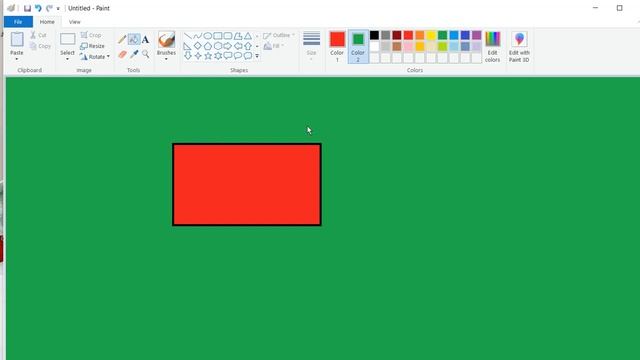Open the Size line thickness dropdown

pos(311,47)
